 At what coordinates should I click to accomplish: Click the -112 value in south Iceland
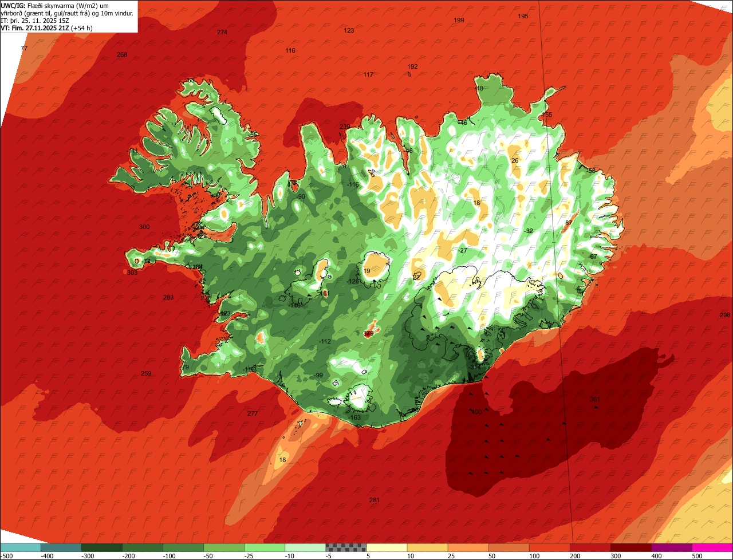point(325,341)
